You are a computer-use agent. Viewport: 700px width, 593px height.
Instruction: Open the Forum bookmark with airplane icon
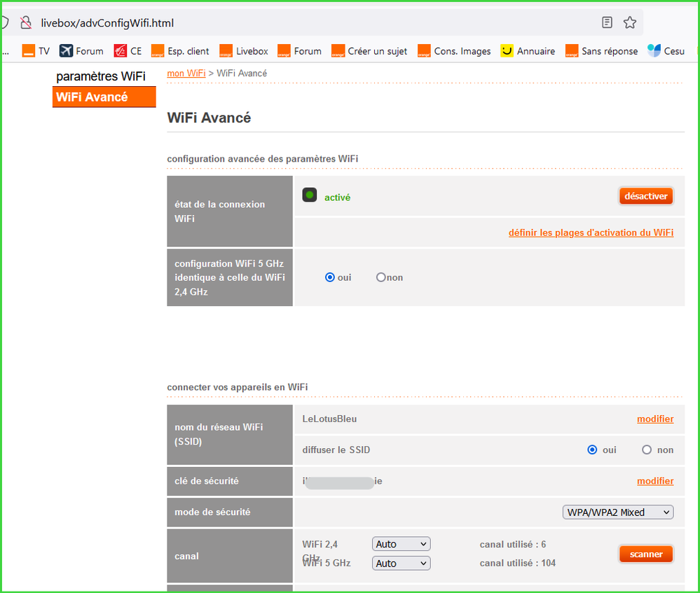[x=81, y=51]
